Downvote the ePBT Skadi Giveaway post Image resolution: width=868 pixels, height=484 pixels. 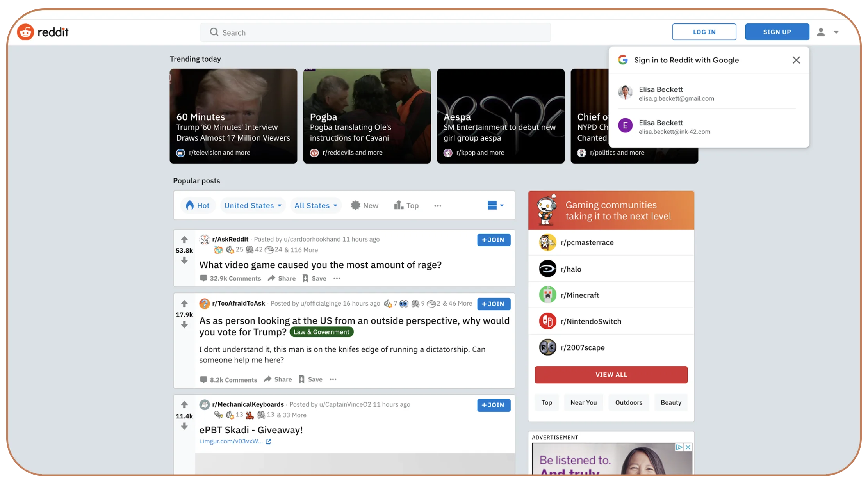(184, 426)
